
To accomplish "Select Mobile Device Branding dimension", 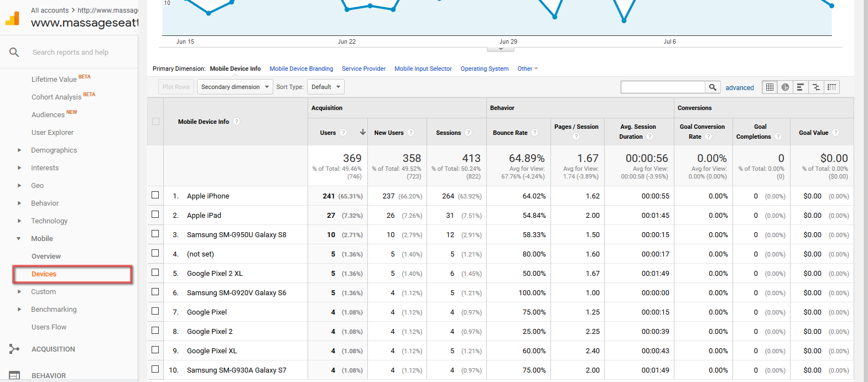I will tap(302, 69).
